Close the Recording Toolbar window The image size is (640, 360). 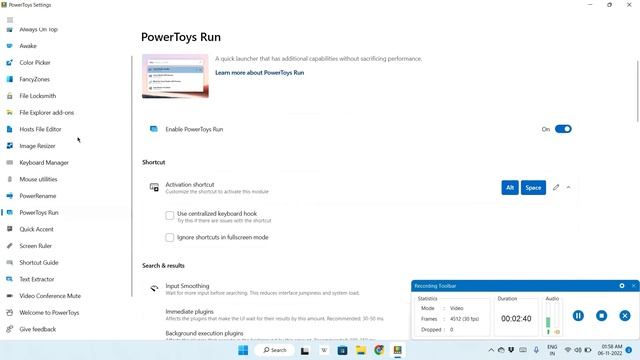[633, 286]
